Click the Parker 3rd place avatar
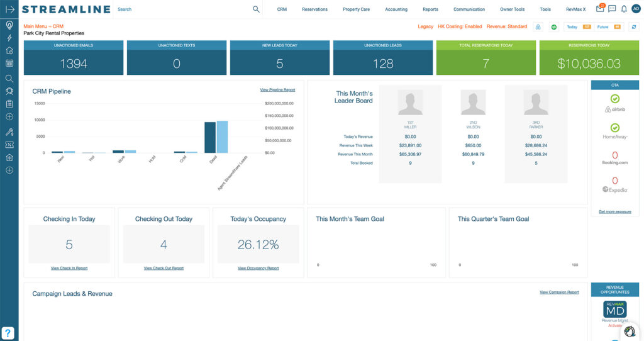This screenshot has height=341, width=644. 536,103
